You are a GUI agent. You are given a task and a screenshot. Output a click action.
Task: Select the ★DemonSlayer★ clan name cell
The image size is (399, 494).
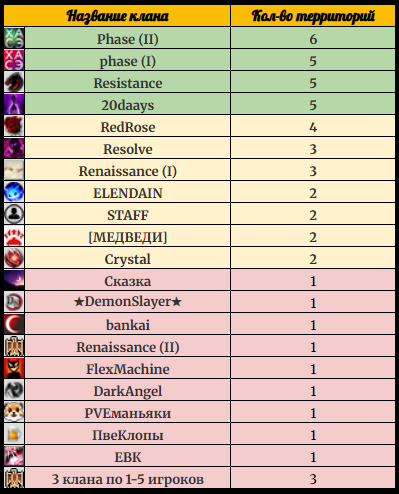pos(128,302)
